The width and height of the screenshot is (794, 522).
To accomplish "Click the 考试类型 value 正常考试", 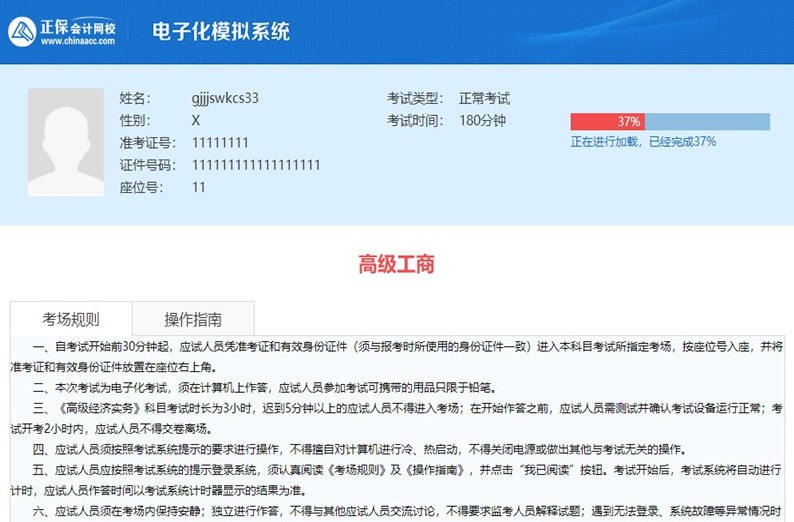I will 484,98.
